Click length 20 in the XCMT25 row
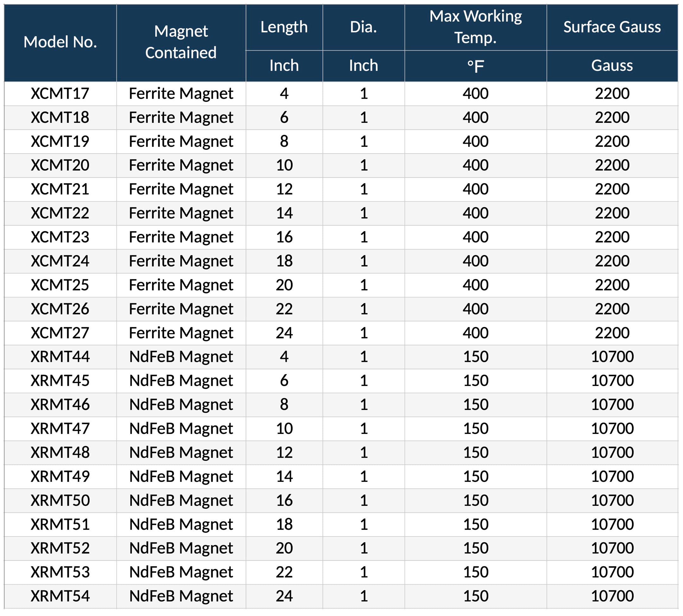This screenshot has width=683, height=616. coord(284,285)
